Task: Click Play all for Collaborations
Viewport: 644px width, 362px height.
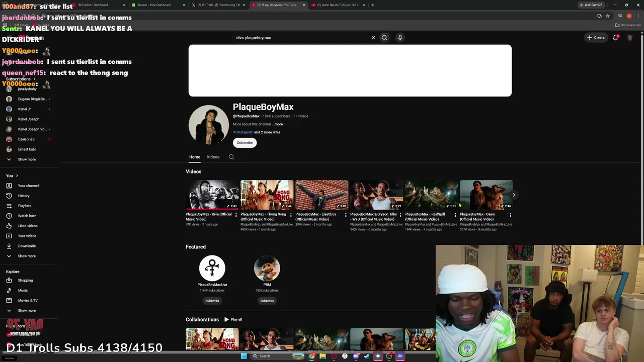Action: (233, 319)
